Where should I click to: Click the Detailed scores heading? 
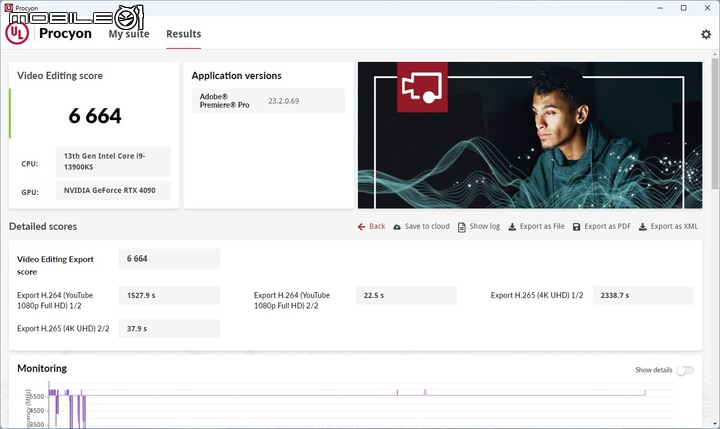43,226
